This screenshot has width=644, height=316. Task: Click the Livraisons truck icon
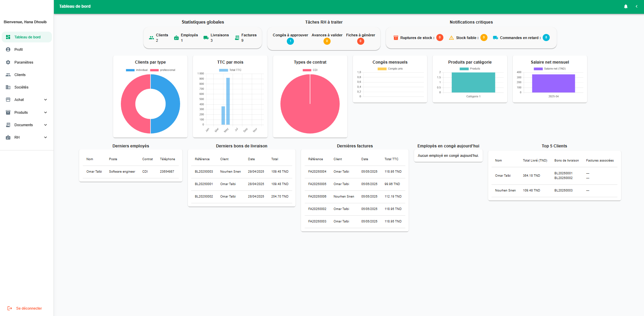[206, 38]
